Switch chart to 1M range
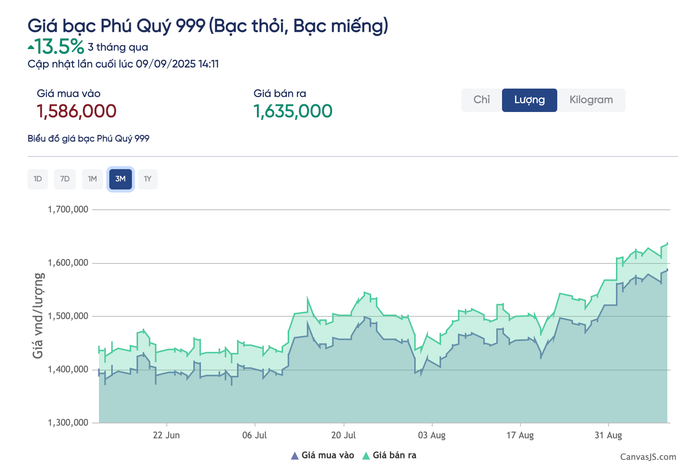Screen dimensions: 698x474 point(92,179)
